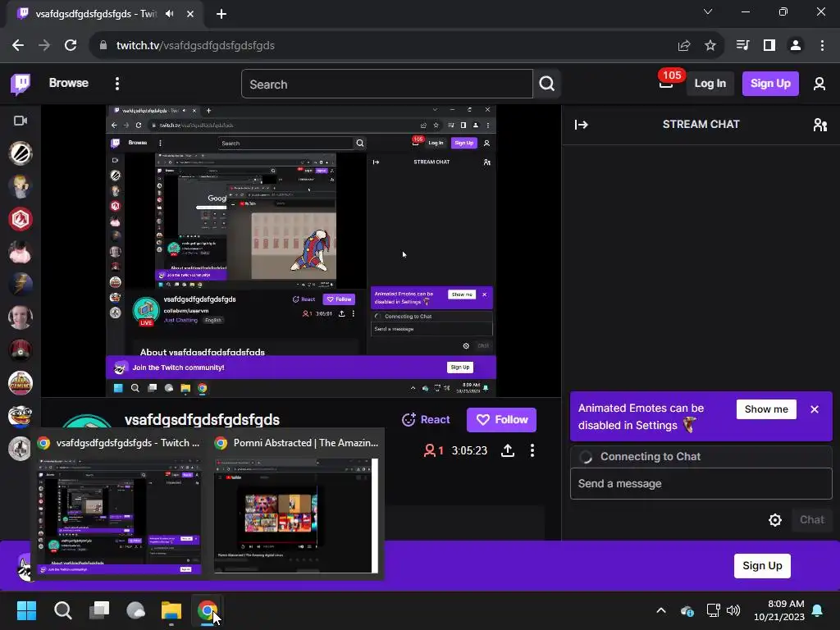This screenshot has height=630, width=840.
Task: Open the notification bell in the taskbar
Action: pyautogui.click(x=818, y=610)
